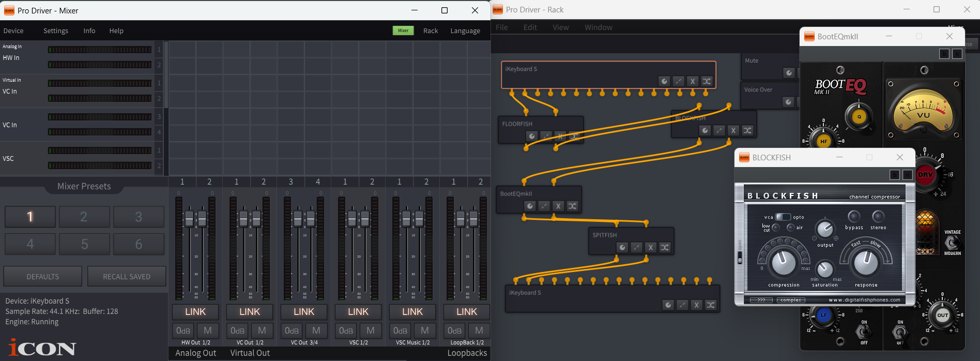
Task: Open the Window menu in Rack window
Action: click(x=599, y=27)
